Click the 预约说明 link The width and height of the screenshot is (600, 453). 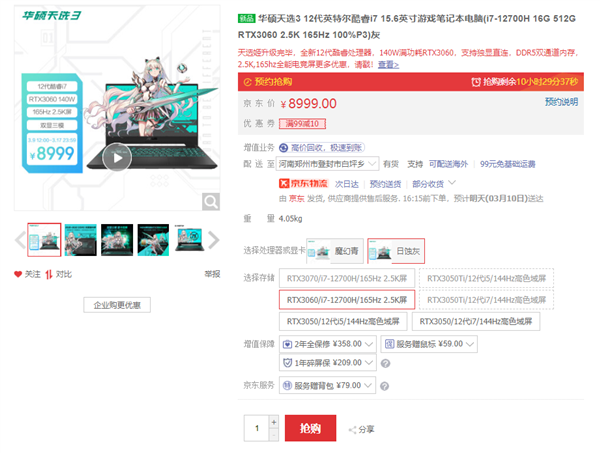point(561,102)
